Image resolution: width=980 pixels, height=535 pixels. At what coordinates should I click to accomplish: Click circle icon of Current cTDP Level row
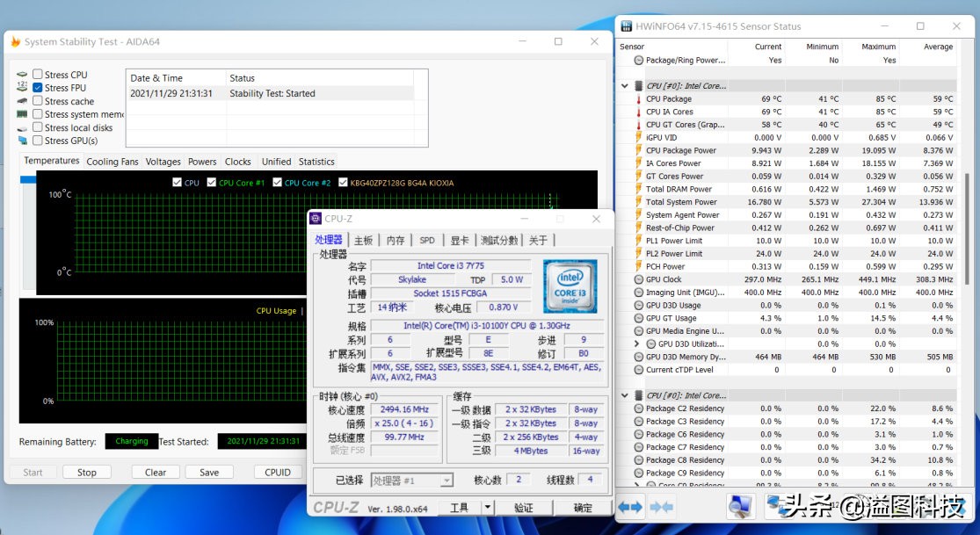click(x=639, y=369)
